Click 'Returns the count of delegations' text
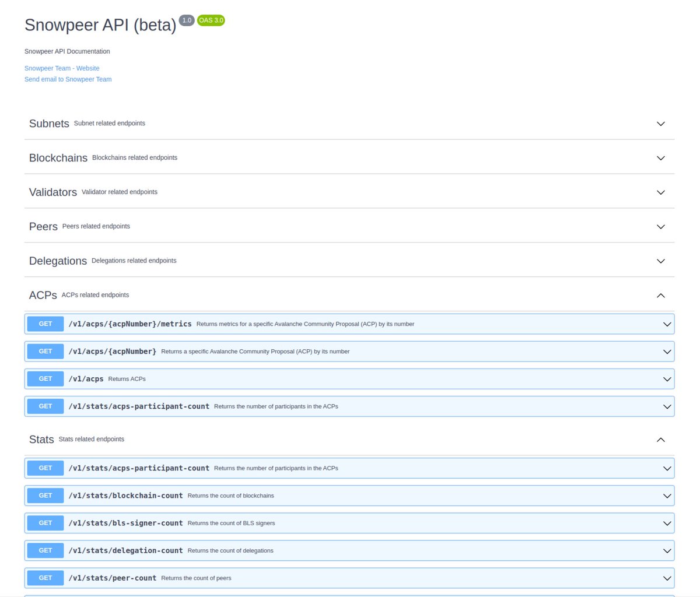The height and width of the screenshot is (597, 700). [230, 550]
